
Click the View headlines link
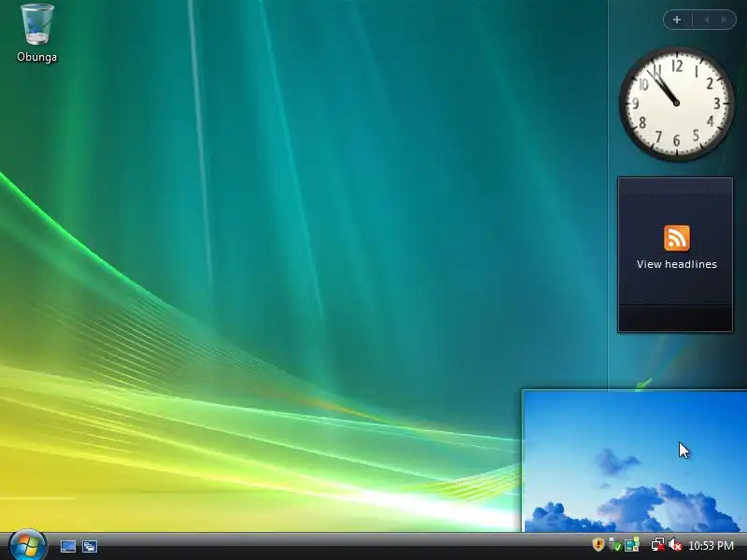(676, 264)
